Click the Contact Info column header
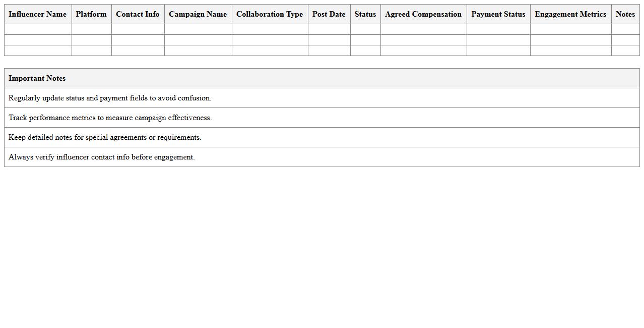 point(138,14)
